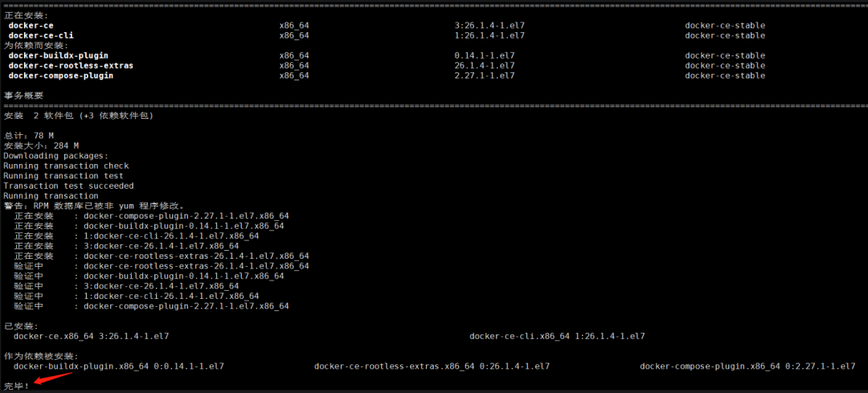This screenshot has width=868, height=393.
Task: Click '正在安装 : 3:docker-ce-26.1.4-1.el7.x86_64' line
Action: (x=126, y=246)
